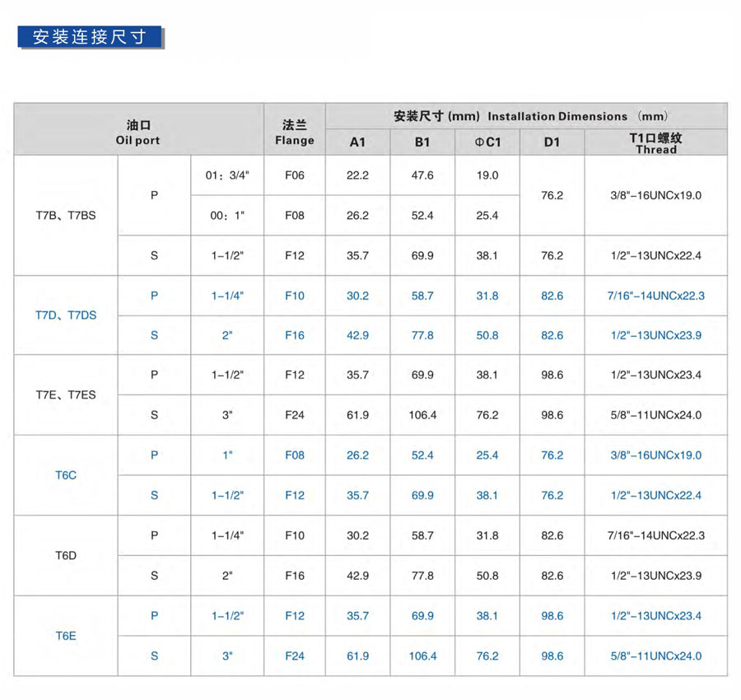This screenshot has height=700, width=741.
Task: Click F08 flange in T6C row
Action: (x=295, y=455)
